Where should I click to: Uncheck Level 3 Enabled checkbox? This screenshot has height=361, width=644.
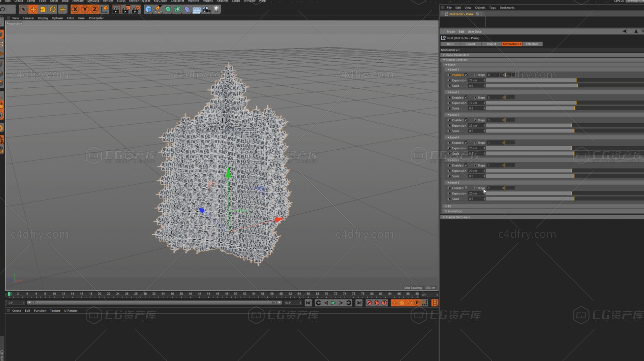[x=466, y=120]
